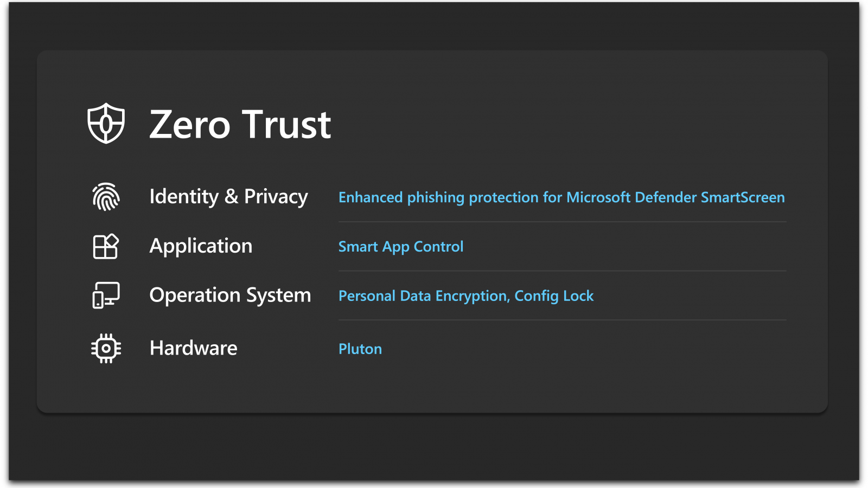This screenshot has width=868, height=488.
Task: Select the Operation System devices icon
Action: pyautogui.click(x=106, y=296)
